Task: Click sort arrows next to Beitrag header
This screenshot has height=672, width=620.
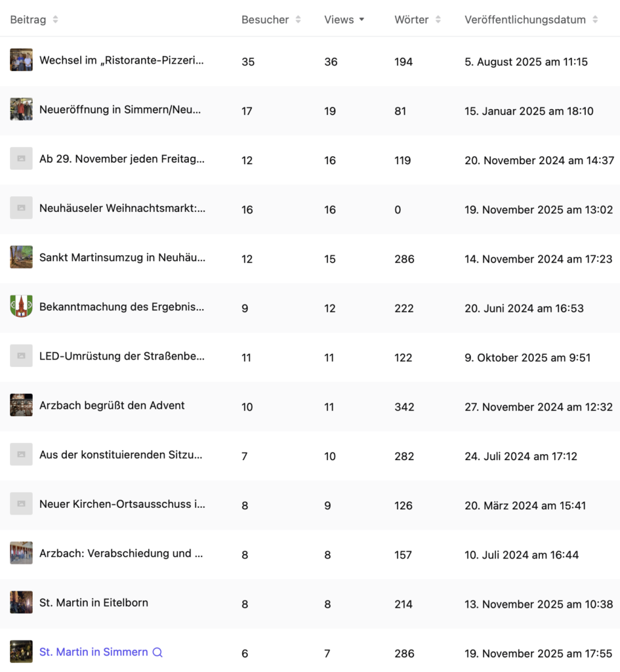Action: 55,20
